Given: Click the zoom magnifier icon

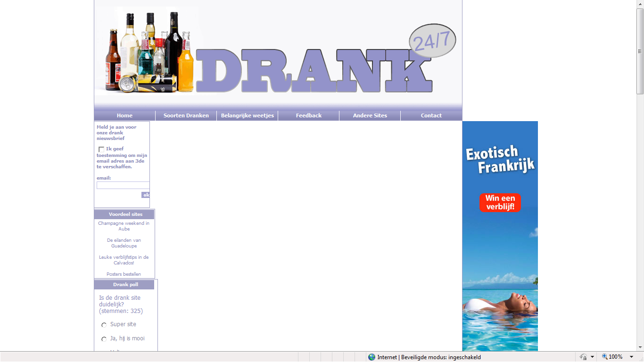Looking at the screenshot, I should coord(604,357).
